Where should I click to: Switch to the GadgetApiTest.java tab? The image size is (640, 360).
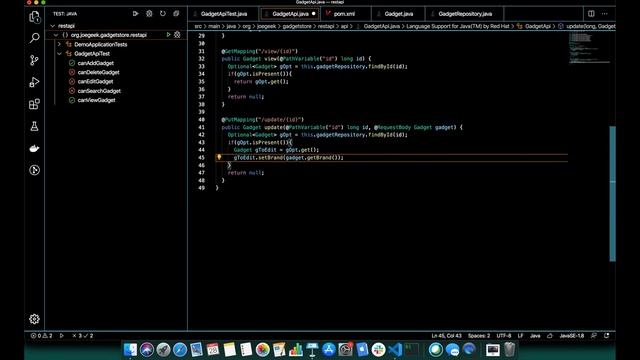pyautogui.click(x=223, y=14)
